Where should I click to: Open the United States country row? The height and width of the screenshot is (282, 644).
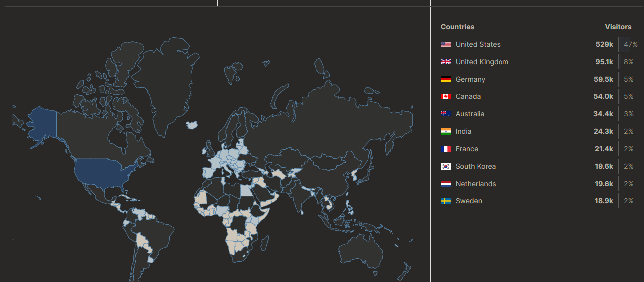[539, 44]
